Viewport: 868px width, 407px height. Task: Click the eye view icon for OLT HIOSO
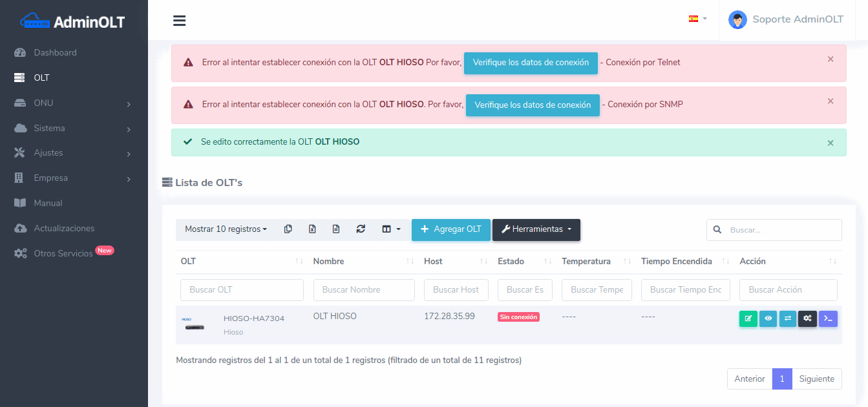(768, 319)
